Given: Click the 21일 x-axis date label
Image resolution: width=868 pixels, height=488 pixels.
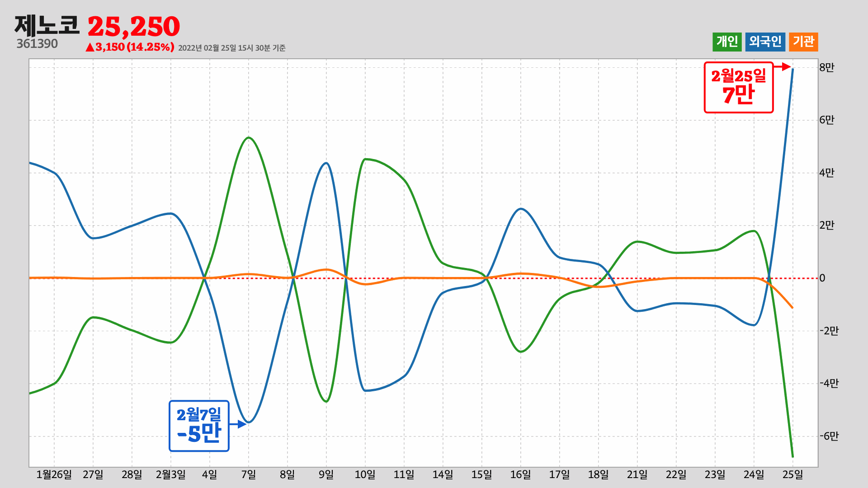Looking at the screenshot, I should pos(637,474).
